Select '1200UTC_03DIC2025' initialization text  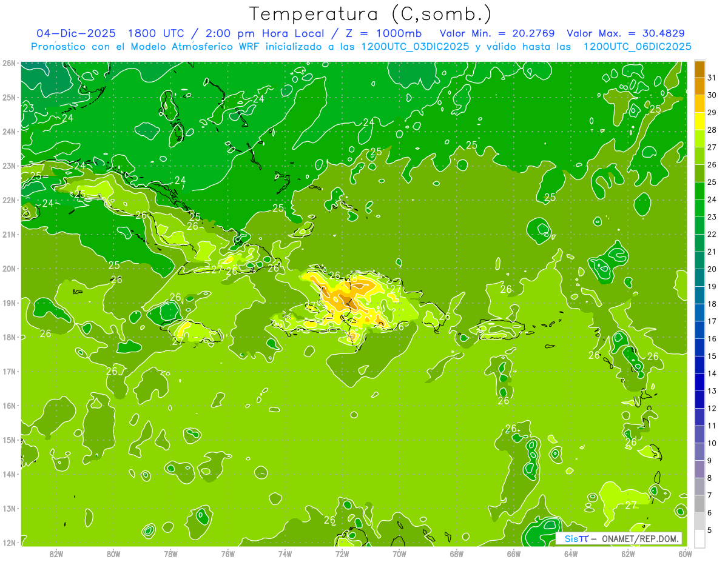click(415, 47)
